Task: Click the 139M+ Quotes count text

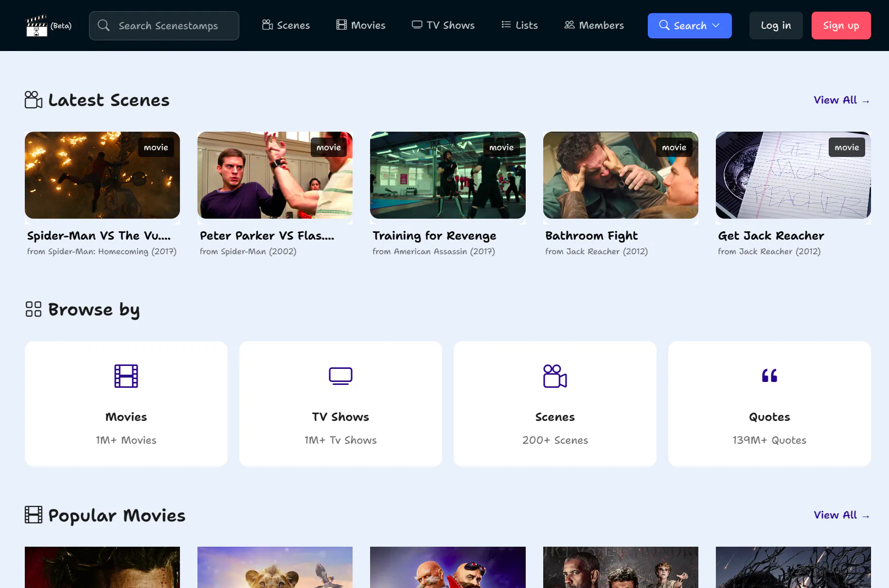Action: [769, 440]
